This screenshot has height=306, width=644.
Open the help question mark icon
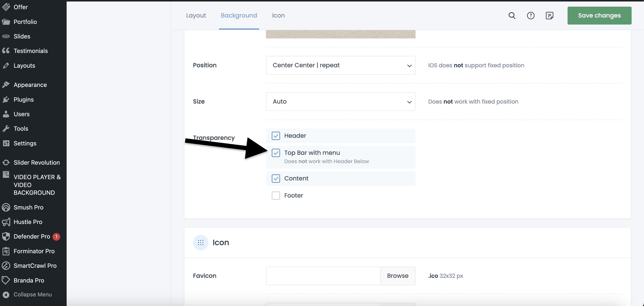530,16
